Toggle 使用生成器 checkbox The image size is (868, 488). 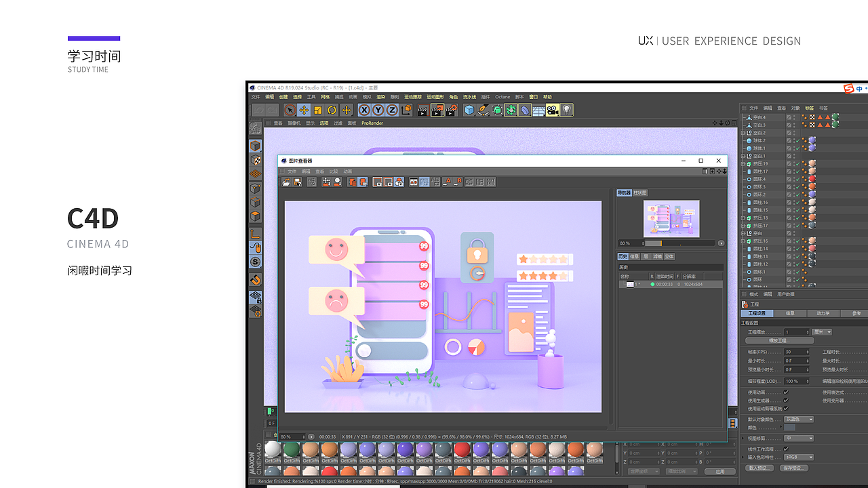pos(786,400)
